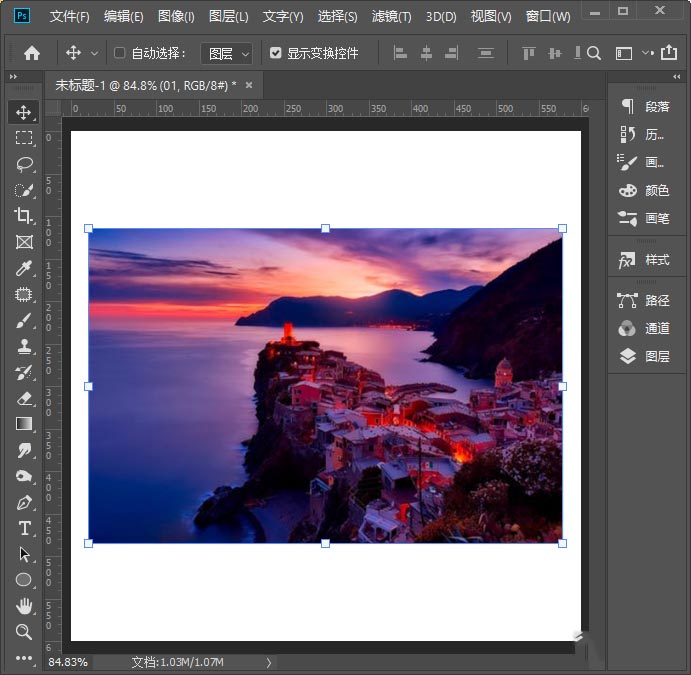The width and height of the screenshot is (691, 675).
Task: Select the Crop tool
Action: tap(24, 216)
